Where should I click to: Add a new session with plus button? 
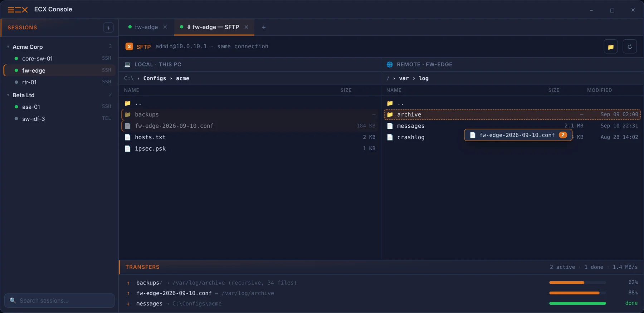(108, 28)
